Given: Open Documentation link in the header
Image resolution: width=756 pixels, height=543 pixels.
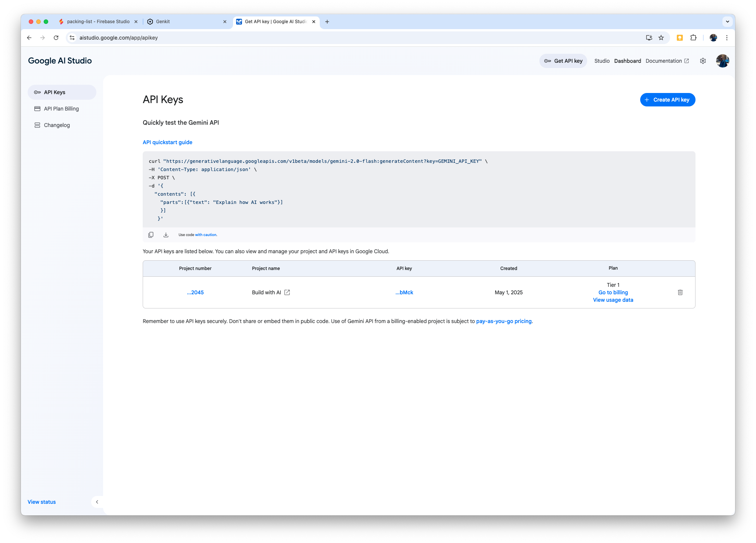Looking at the screenshot, I should 667,61.
